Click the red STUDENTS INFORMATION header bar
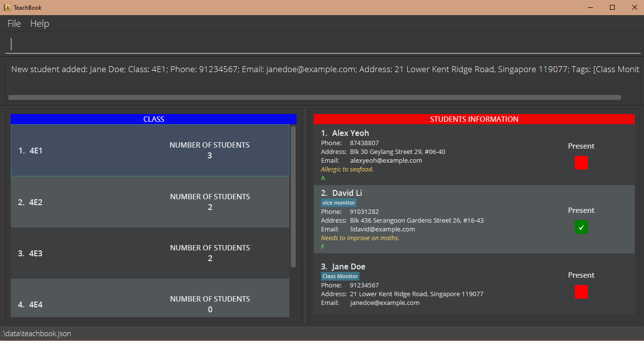Image resolution: width=644 pixels, height=341 pixels. [474, 119]
